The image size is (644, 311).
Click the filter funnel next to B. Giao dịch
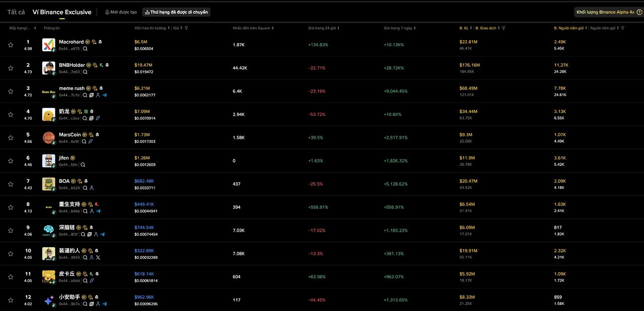click(504, 28)
